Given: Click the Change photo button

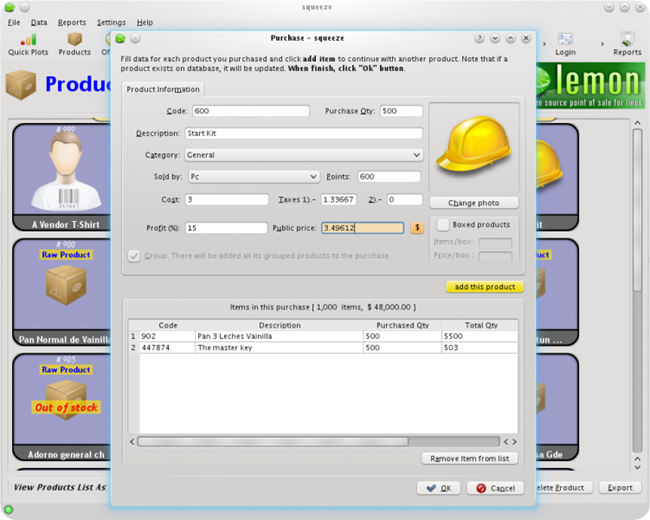Looking at the screenshot, I should point(474,203).
